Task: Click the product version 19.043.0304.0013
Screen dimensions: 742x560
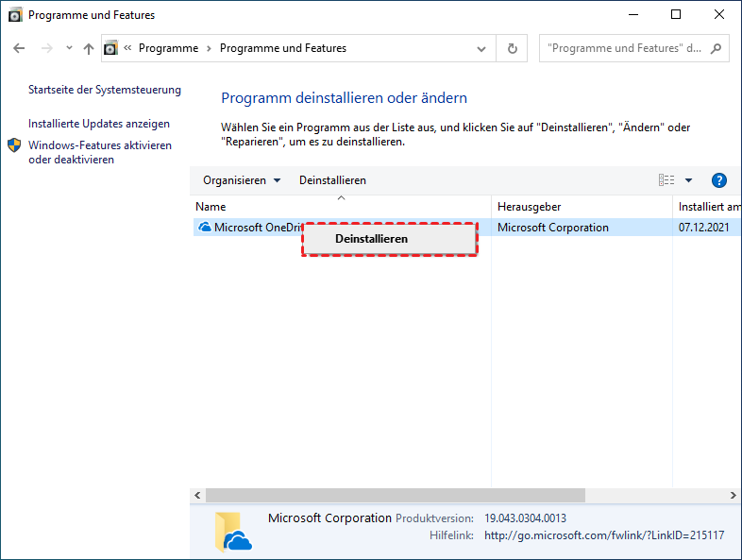Action: 525,518
